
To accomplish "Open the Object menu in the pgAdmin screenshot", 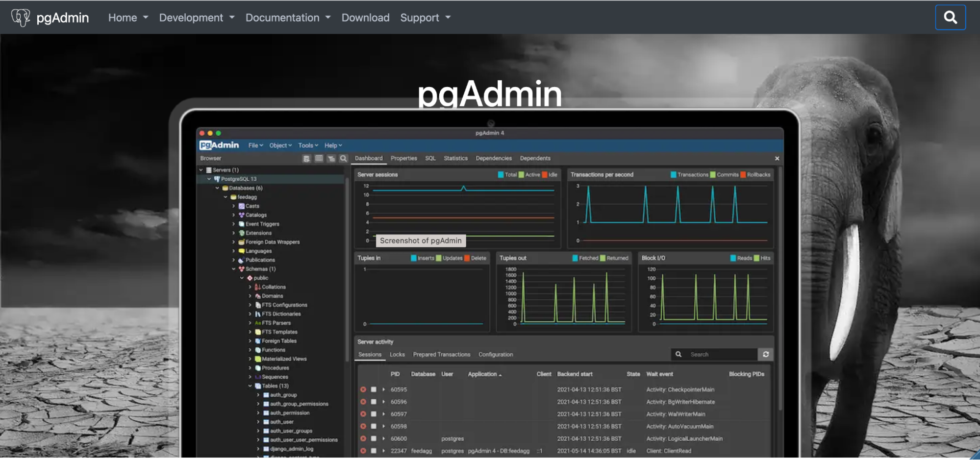I will tap(280, 145).
